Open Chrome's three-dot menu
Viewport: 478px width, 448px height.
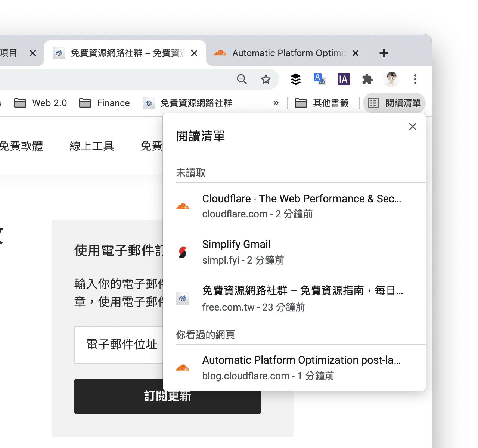pyautogui.click(x=415, y=79)
